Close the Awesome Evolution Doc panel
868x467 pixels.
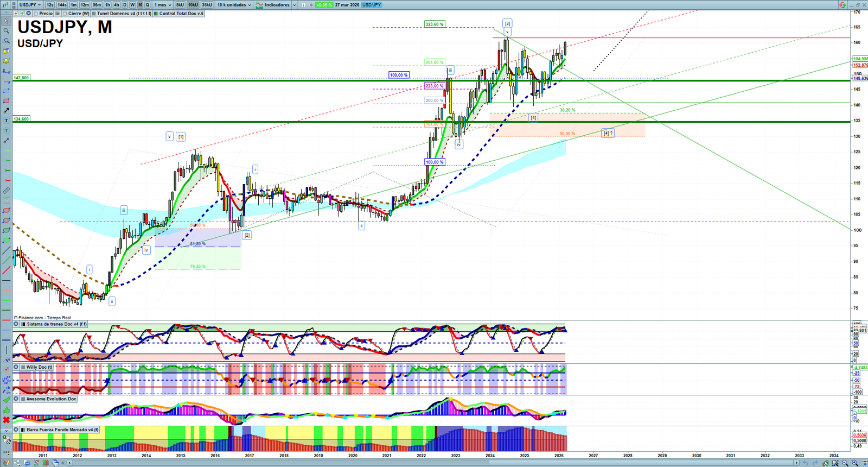coord(16,399)
